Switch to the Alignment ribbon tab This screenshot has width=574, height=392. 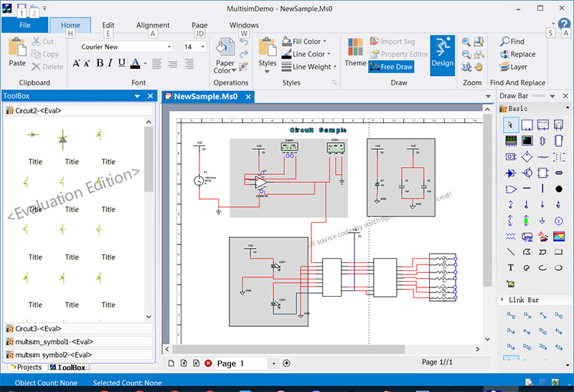pyautogui.click(x=153, y=25)
